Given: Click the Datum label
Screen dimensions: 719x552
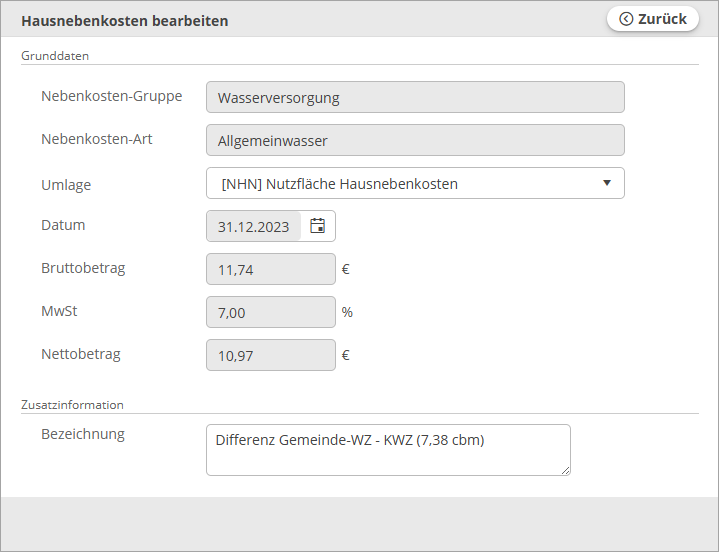Looking at the screenshot, I should click(x=63, y=225).
